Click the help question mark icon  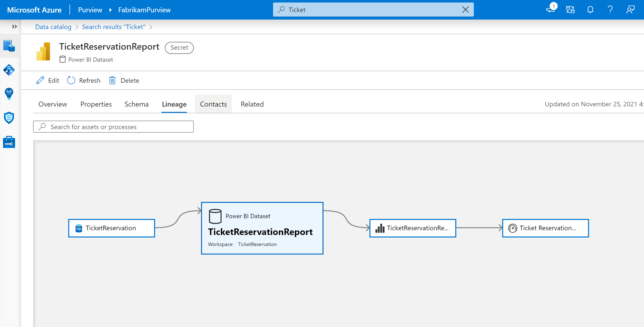(610, 10)
